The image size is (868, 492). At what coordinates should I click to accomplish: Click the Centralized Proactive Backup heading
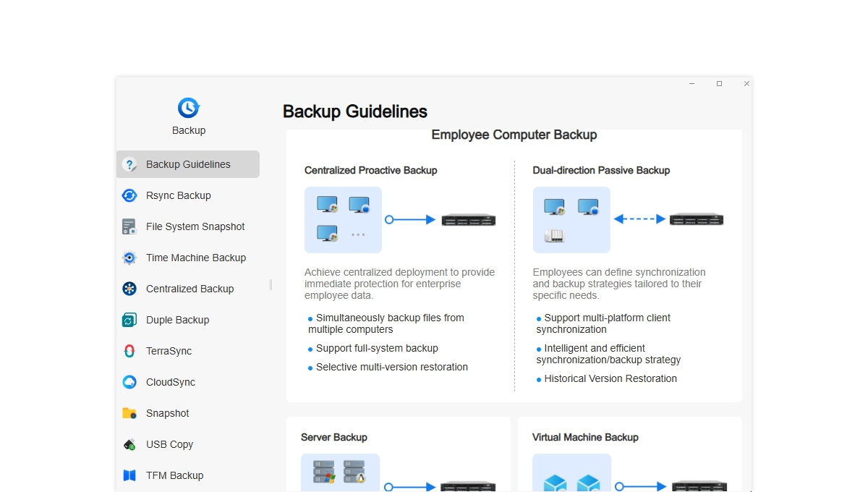(370, 171)
